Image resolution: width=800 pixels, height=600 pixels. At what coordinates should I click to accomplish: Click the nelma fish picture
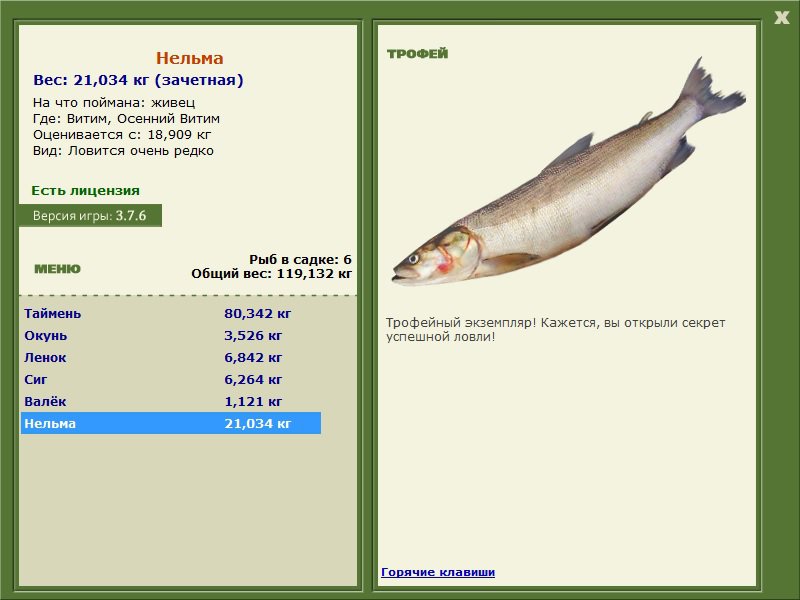568,173
